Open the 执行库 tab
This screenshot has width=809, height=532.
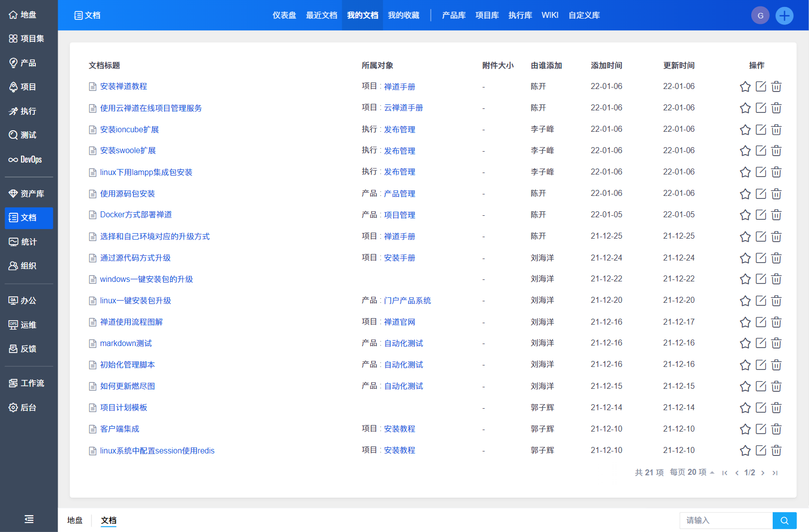[x=520, y=15]
